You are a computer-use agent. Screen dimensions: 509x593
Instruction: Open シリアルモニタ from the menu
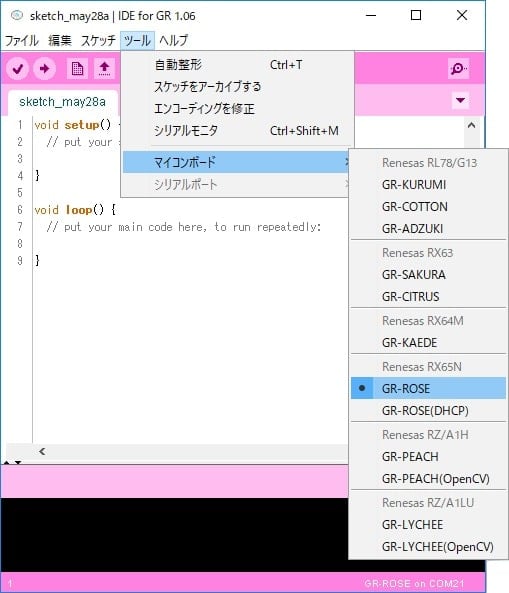(x=237, y=130)
